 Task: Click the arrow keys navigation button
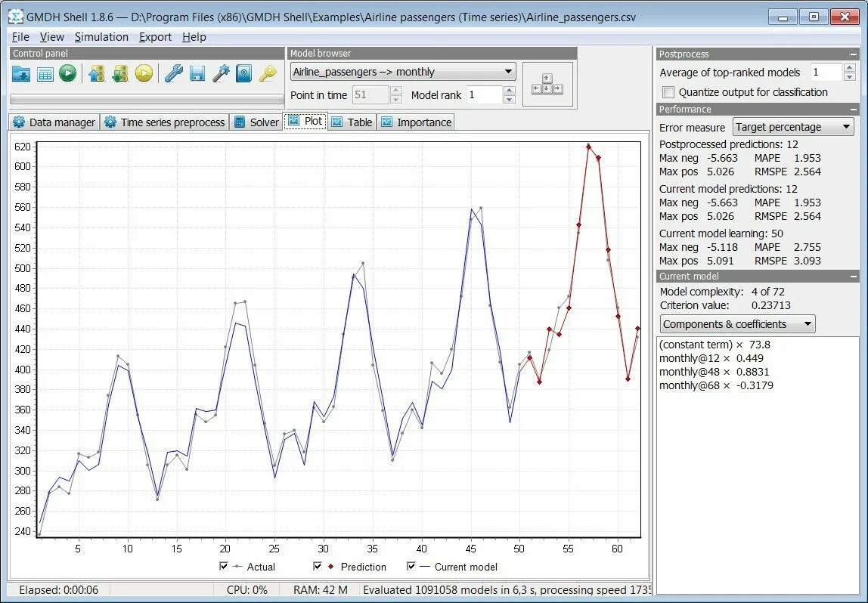point(547,85)
